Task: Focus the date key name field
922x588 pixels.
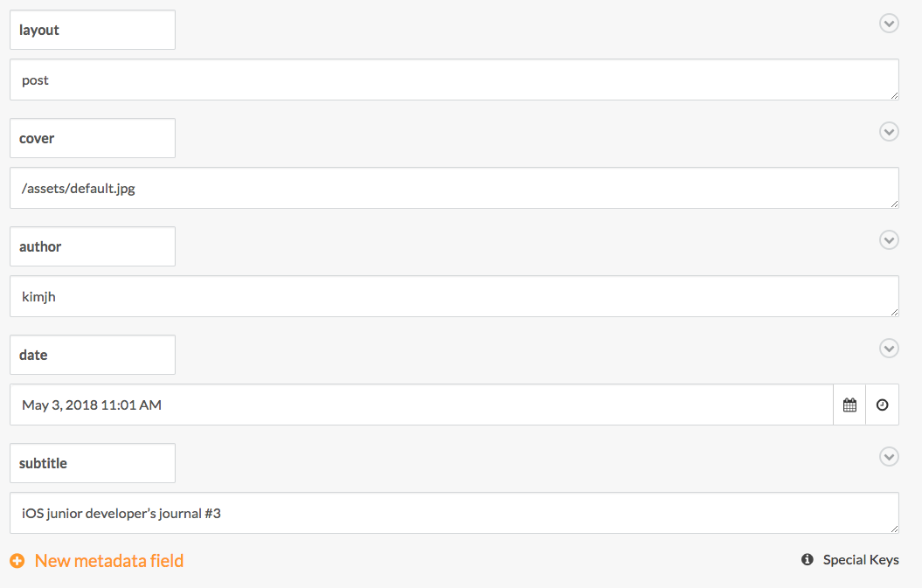Action: click(x=93, y=355)
